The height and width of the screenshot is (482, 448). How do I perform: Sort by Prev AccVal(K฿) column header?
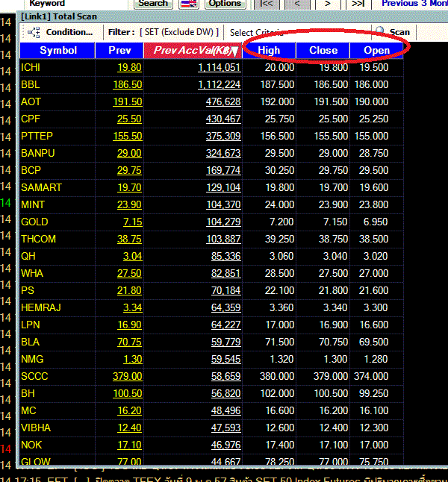[x=193, y=51]
